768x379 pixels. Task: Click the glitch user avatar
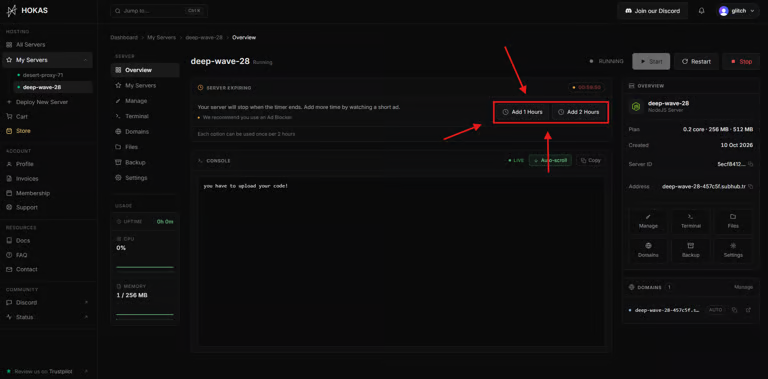[724, 11]
